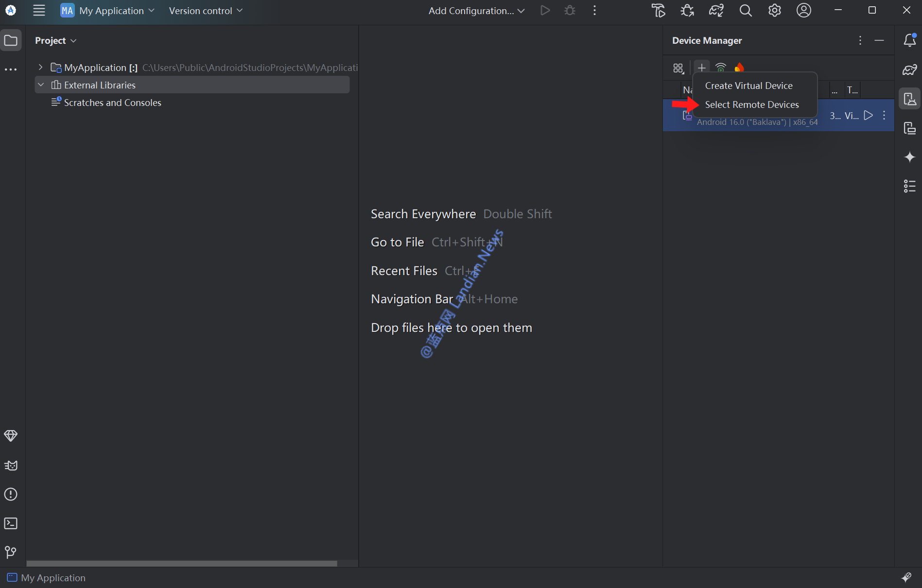Click the pair devices over Wi-Fi icon

pyautogui.click(x=721, y=68)
